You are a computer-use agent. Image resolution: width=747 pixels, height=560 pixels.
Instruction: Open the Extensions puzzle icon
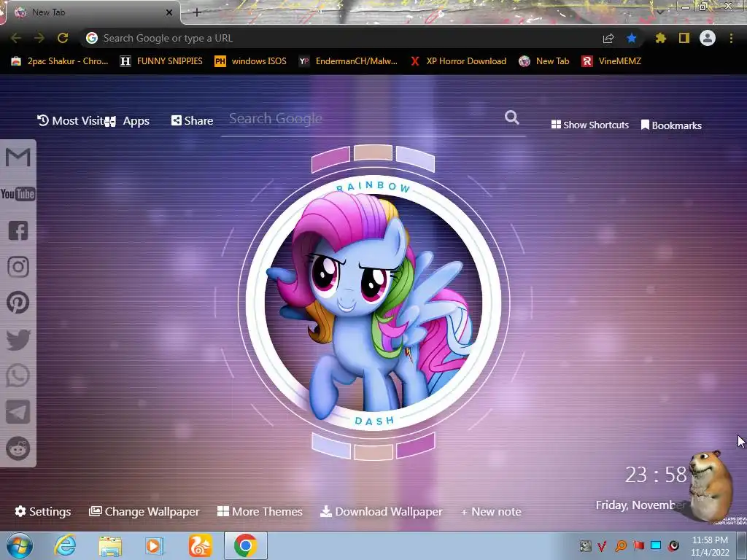[660, 38]
